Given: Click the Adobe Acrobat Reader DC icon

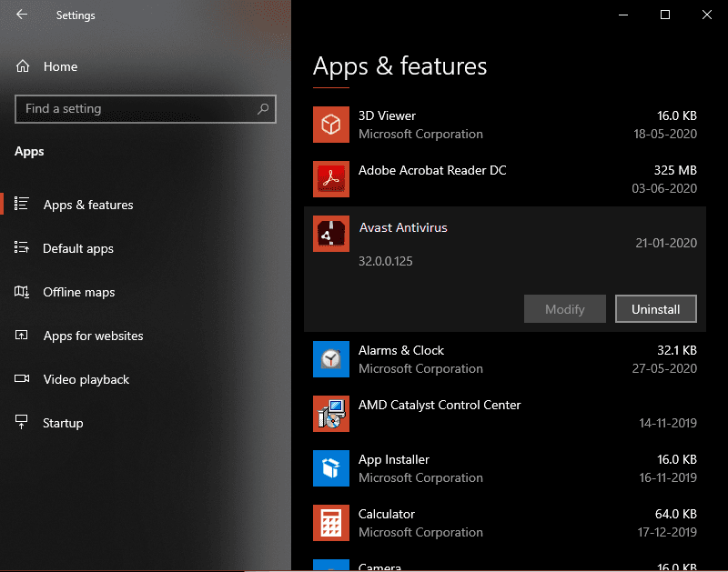Looking at the screenshot, I should [x=331, y=179].
